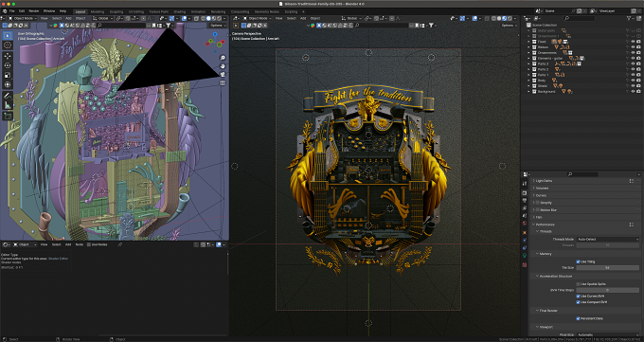Screen dimensions: 644x342
Task: Click the hand pan gizmo in left viewport
Action: (x=223, y=66)
